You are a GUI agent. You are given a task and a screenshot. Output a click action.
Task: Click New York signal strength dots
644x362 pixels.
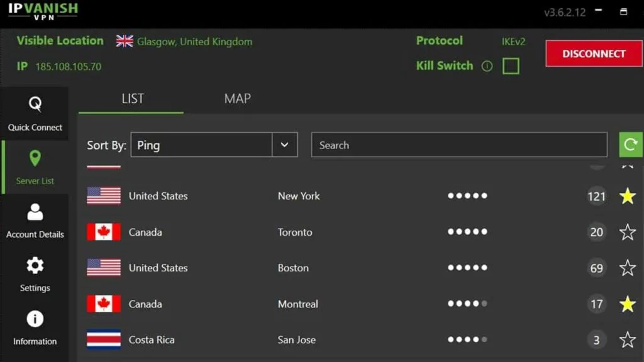[467, 196]
